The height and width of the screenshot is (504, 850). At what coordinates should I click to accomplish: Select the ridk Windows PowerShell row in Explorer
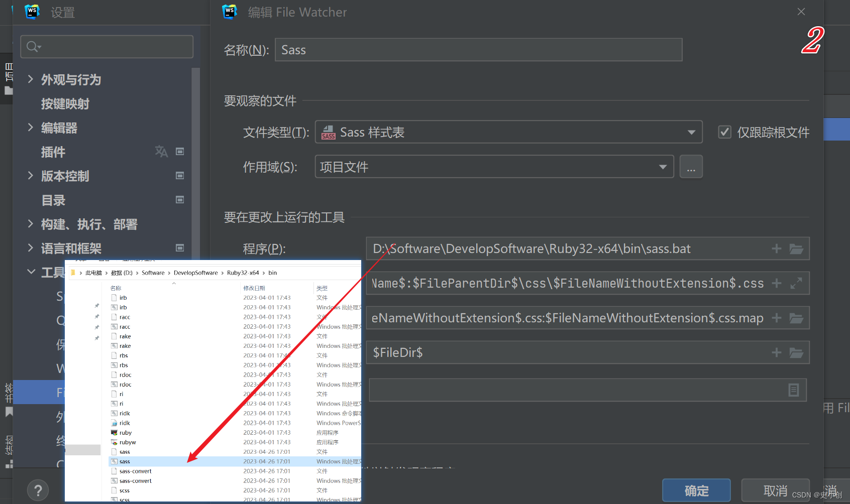[x=235, y=423]
